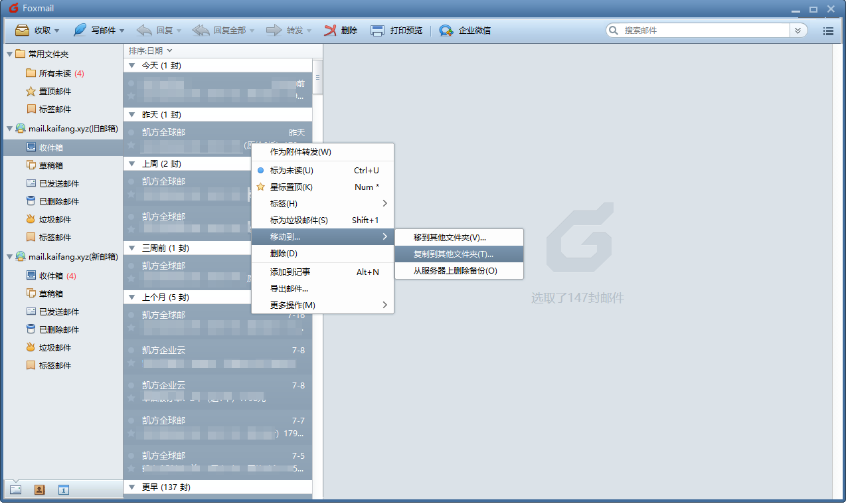Viewport: 846px width, 504px height.
Task: Choose 导出邮件... in context menu
Action: (323, 289)
